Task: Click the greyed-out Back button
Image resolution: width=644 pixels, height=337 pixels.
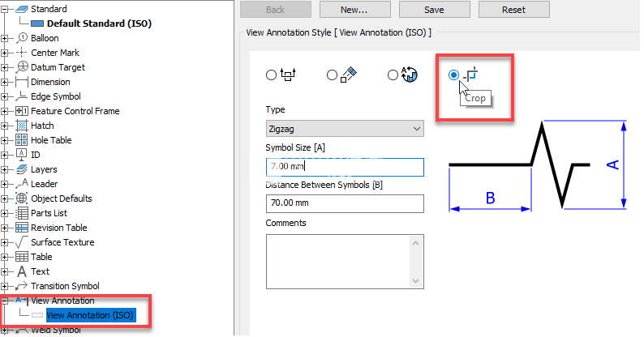Action: [x=275, y=10]
